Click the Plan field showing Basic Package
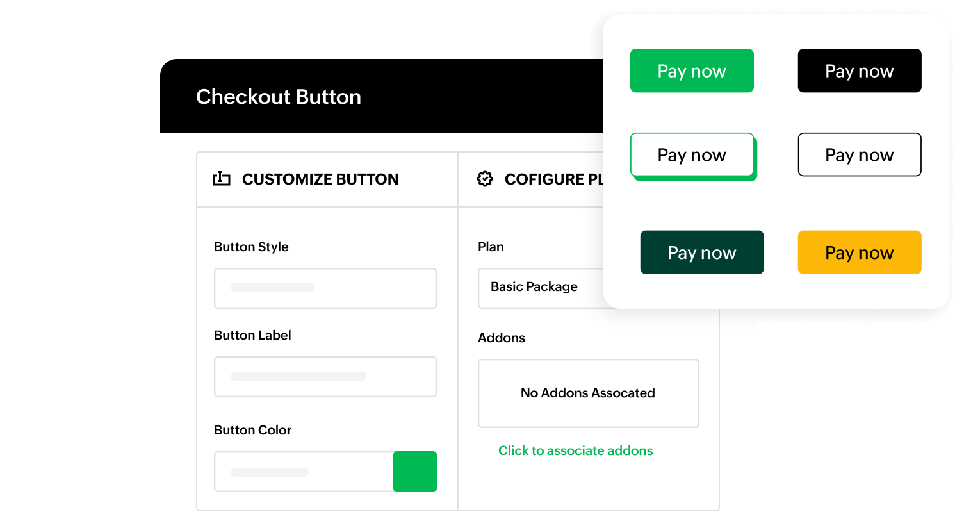980x528 pixels. tap(534, 286)
